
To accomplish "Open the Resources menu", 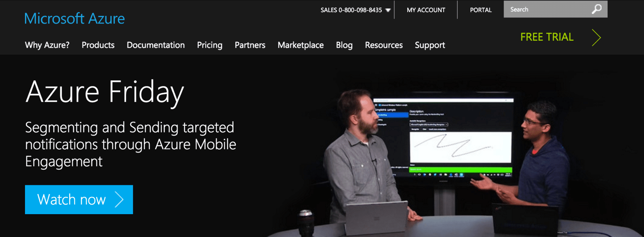I will [x=384, y=45].
